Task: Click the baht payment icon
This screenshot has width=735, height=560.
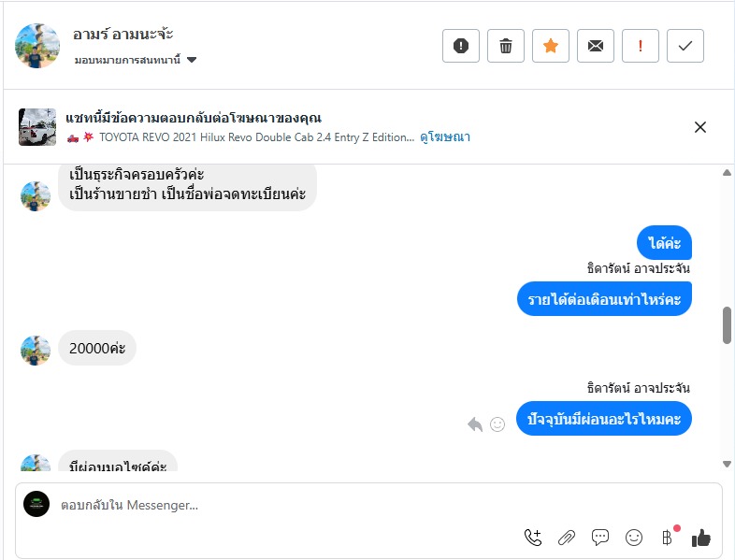Action: tap(668, 538)
